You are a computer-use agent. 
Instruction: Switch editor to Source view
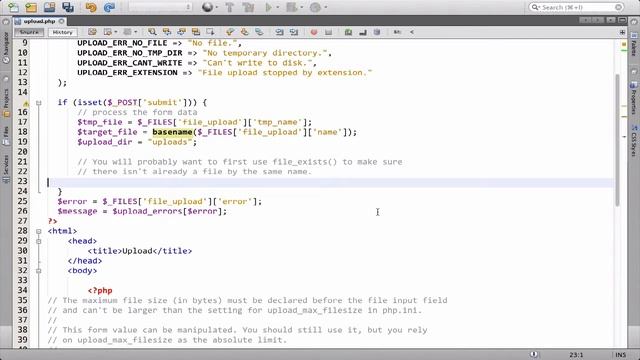click(29, 32)
